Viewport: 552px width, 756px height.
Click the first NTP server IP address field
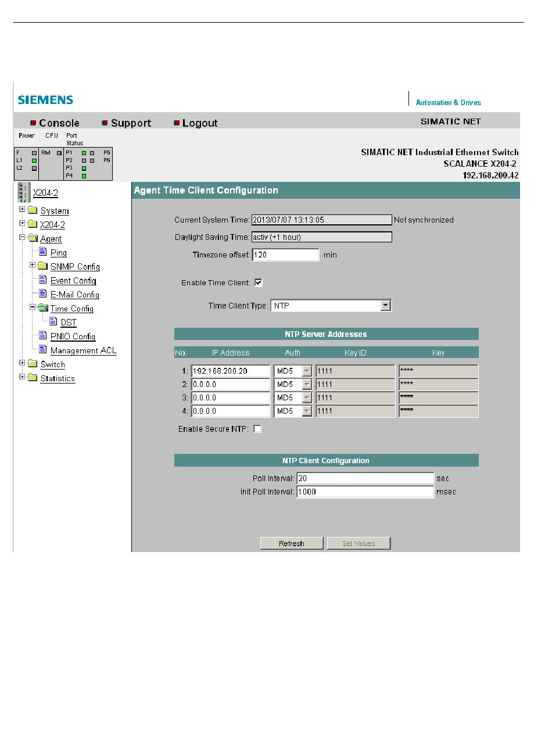point(231,371)
